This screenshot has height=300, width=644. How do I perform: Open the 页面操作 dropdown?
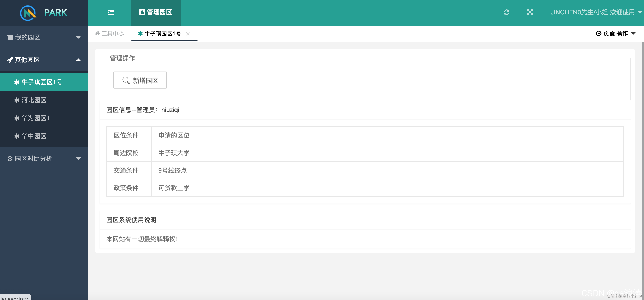pos(616,33)
